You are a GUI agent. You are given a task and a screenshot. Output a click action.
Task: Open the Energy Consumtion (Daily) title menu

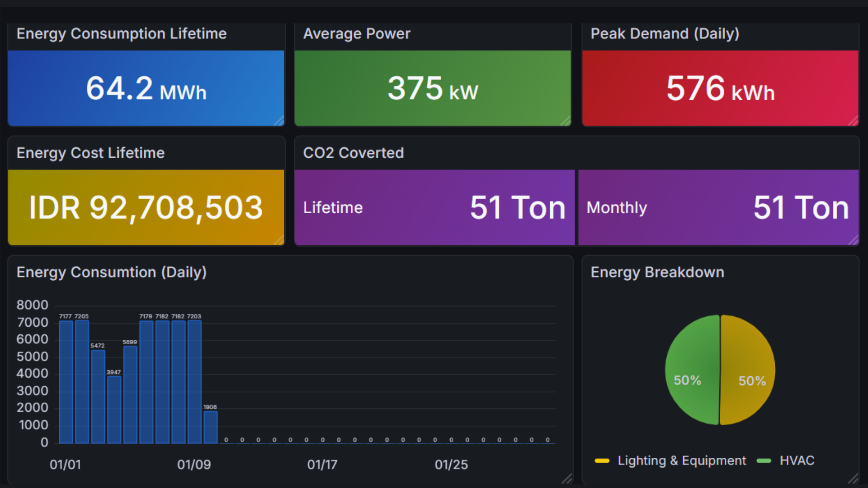coord(112,272)
